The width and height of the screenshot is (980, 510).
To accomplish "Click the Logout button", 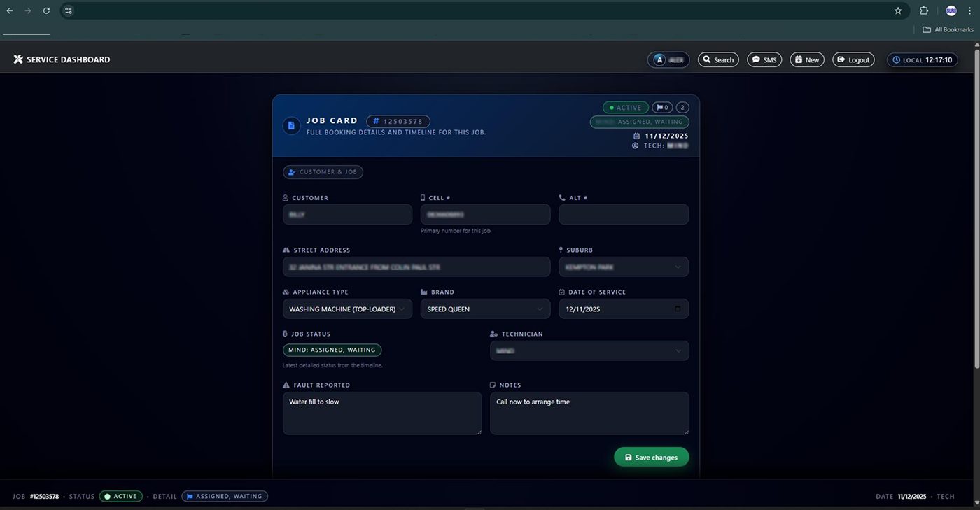I will click(x=853, y=60).
